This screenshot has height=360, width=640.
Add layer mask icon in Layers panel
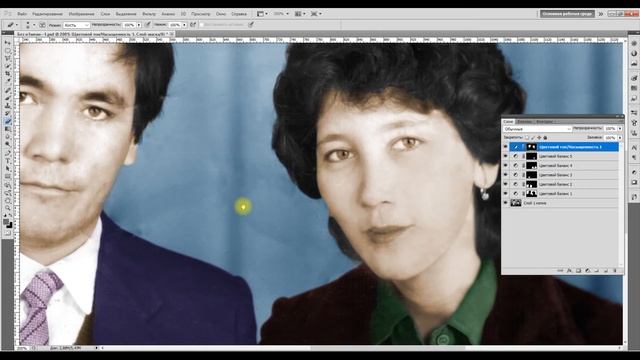click(578, 270)
